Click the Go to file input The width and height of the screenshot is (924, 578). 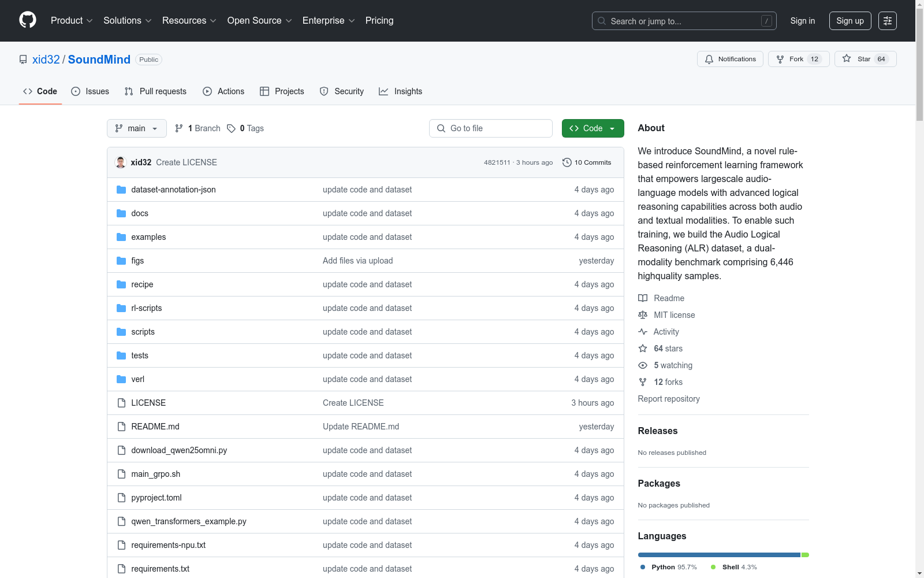click(x=491, y=128)
